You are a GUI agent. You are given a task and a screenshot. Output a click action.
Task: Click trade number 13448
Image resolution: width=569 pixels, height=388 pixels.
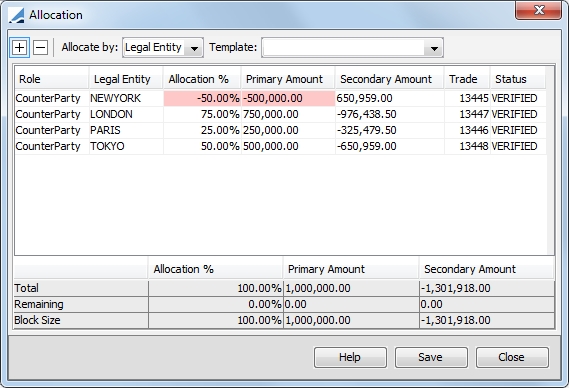click(467, 146)
